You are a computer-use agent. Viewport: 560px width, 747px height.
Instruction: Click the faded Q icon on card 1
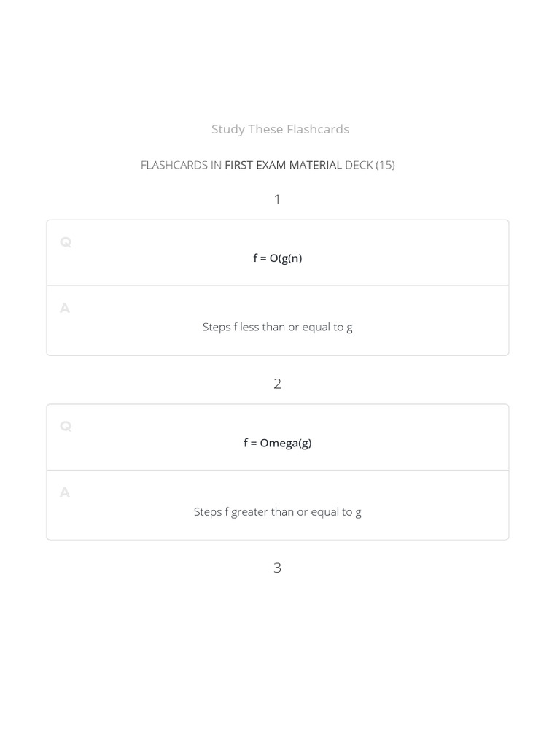pyautogui.click(x=66, y=242)
